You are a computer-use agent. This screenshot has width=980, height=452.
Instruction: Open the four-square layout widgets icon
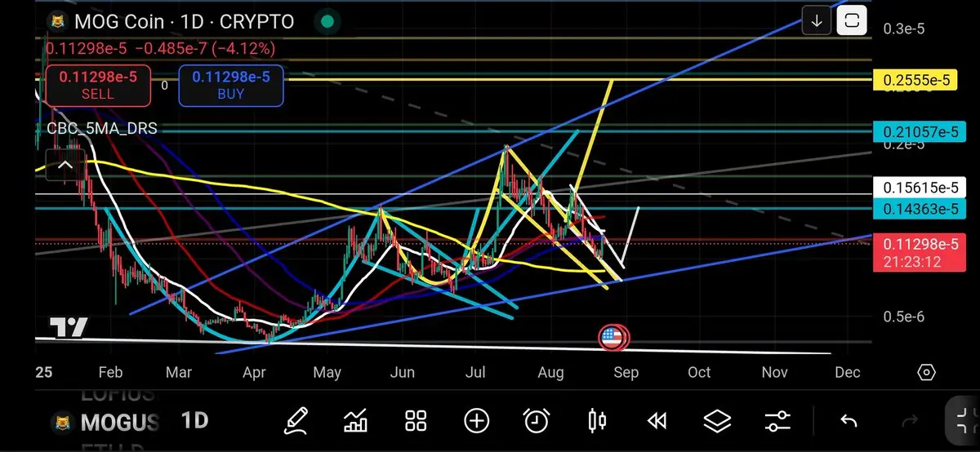pos(416,421)
